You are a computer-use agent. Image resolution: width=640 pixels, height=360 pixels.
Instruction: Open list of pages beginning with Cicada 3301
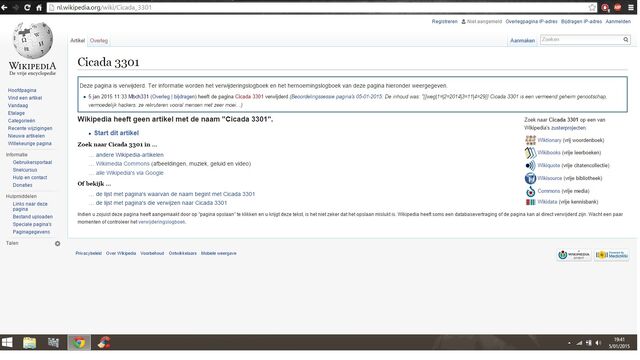[x=175, y=194]
